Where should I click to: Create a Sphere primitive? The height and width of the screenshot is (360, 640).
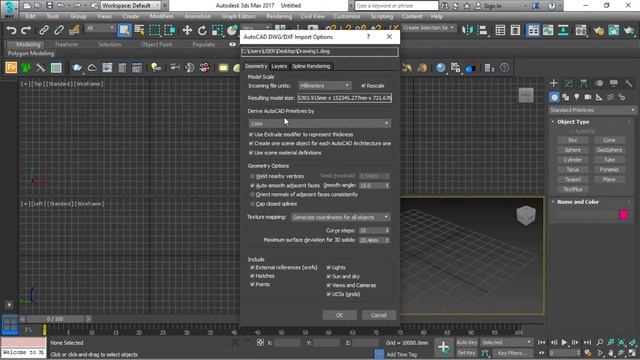click(x=573, y=150)
